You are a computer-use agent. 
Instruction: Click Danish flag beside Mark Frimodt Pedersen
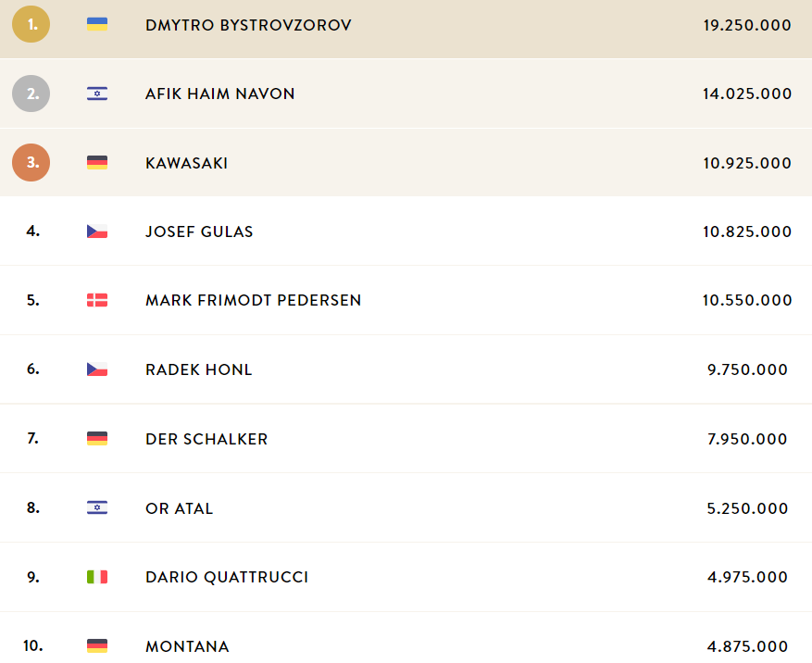pos(97,300)
